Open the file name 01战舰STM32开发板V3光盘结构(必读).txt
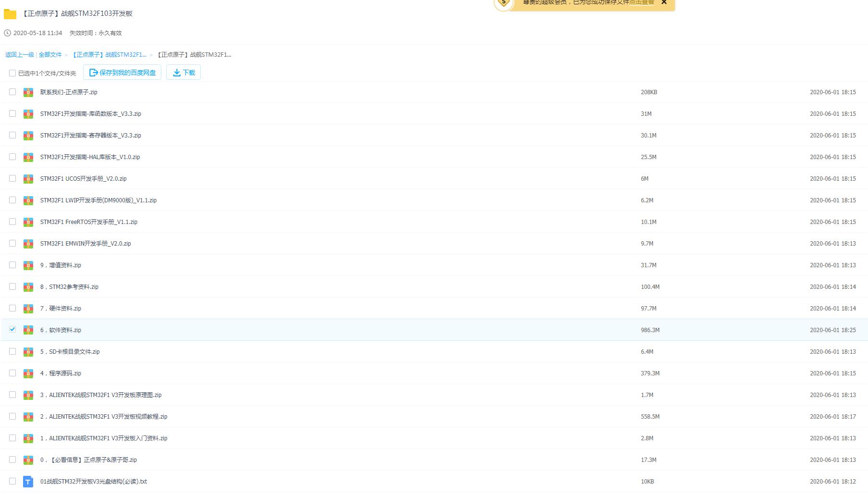The width and height of the screenshot is (868, 497). [94, 482]
